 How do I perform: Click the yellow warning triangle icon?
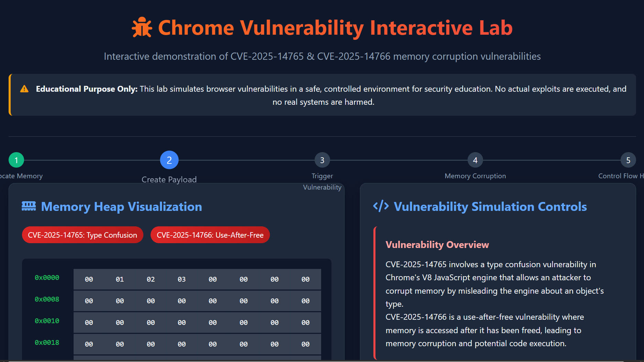[24, 89]
